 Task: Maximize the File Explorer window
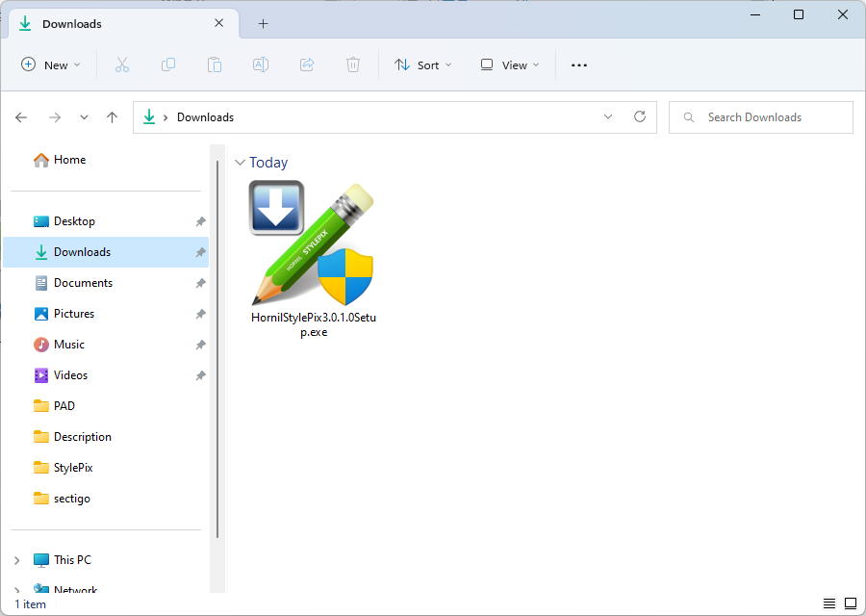(799, 14)
